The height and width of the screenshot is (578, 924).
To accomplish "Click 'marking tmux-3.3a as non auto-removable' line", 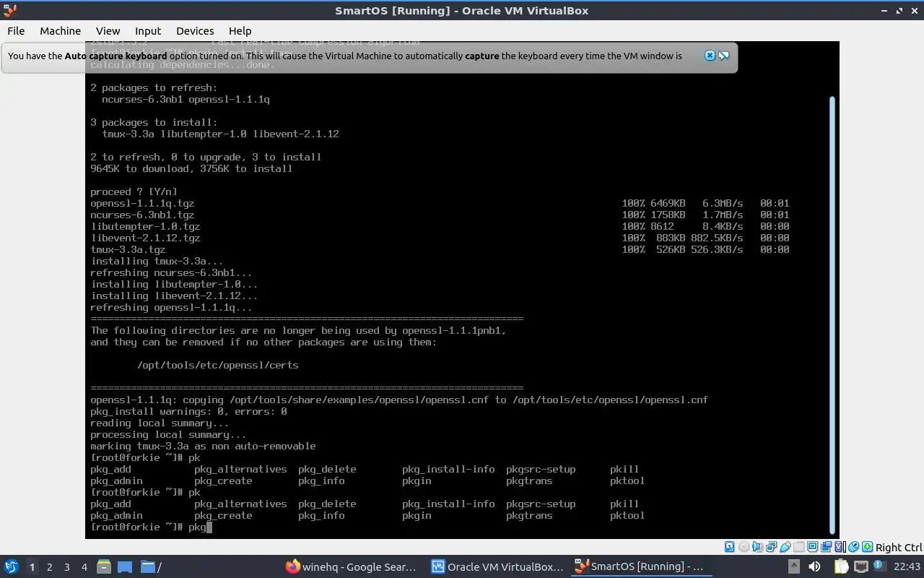I will [203, 446].
